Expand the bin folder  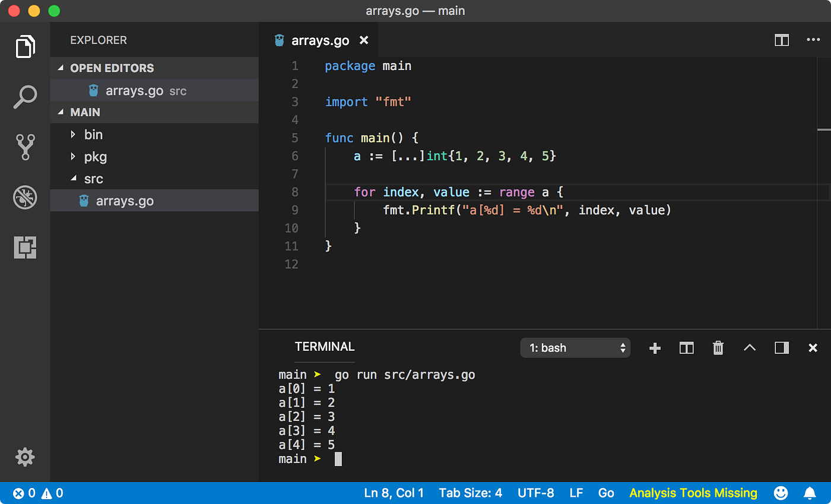coord(93,135)
